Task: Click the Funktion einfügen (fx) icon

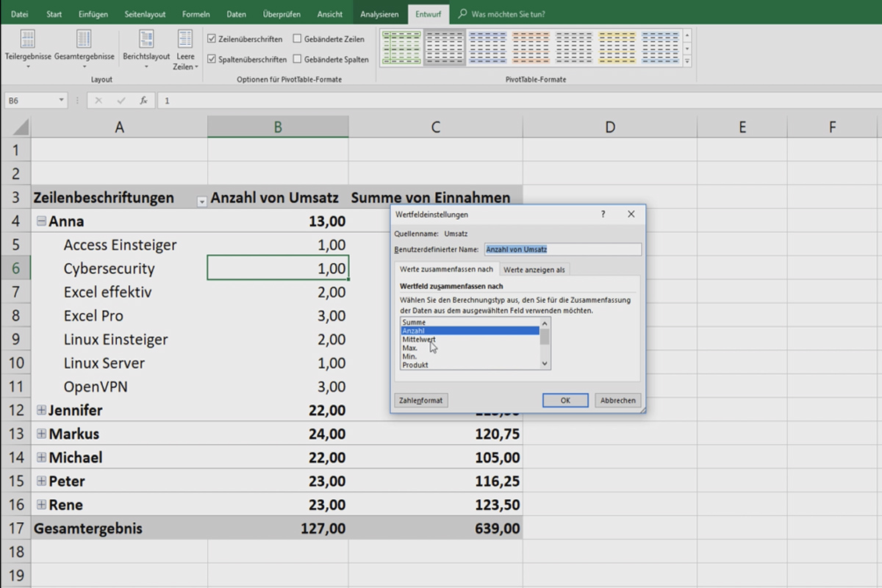Action: [x=143, y=101]
